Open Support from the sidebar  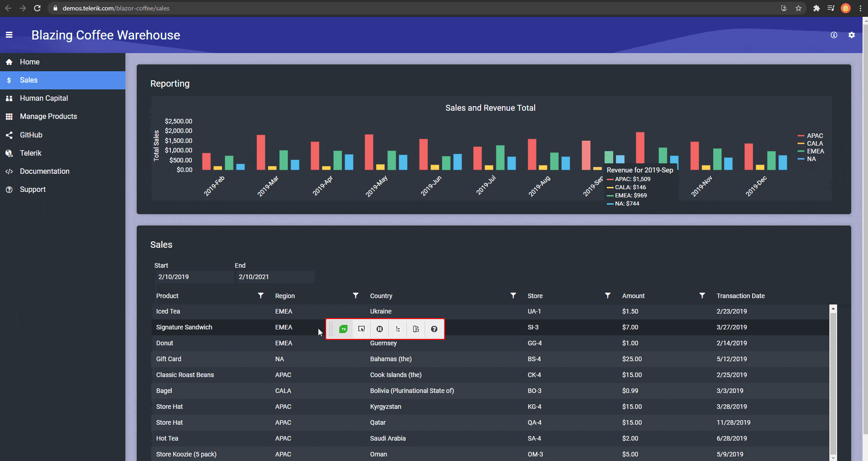click(63, 189)
